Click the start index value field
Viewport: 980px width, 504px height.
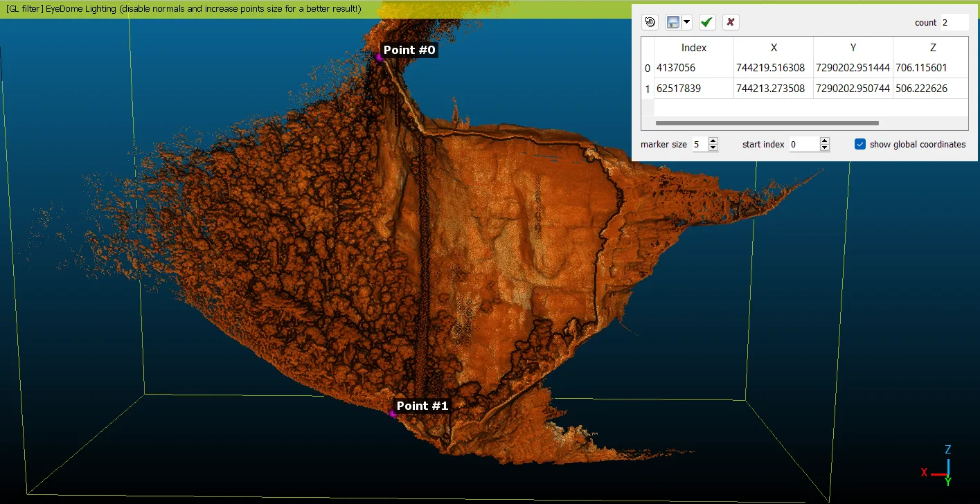click(x=803, y=144)
